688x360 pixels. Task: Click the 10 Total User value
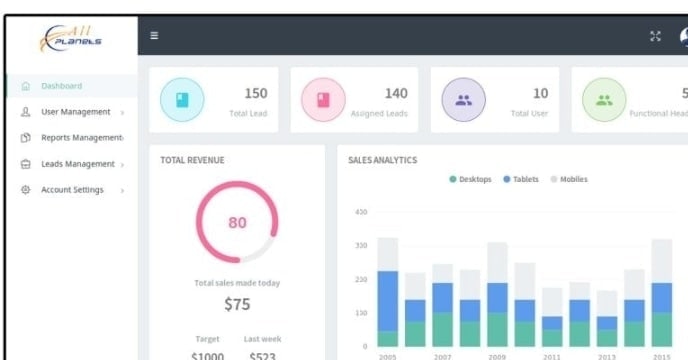[x=541, y=94]
